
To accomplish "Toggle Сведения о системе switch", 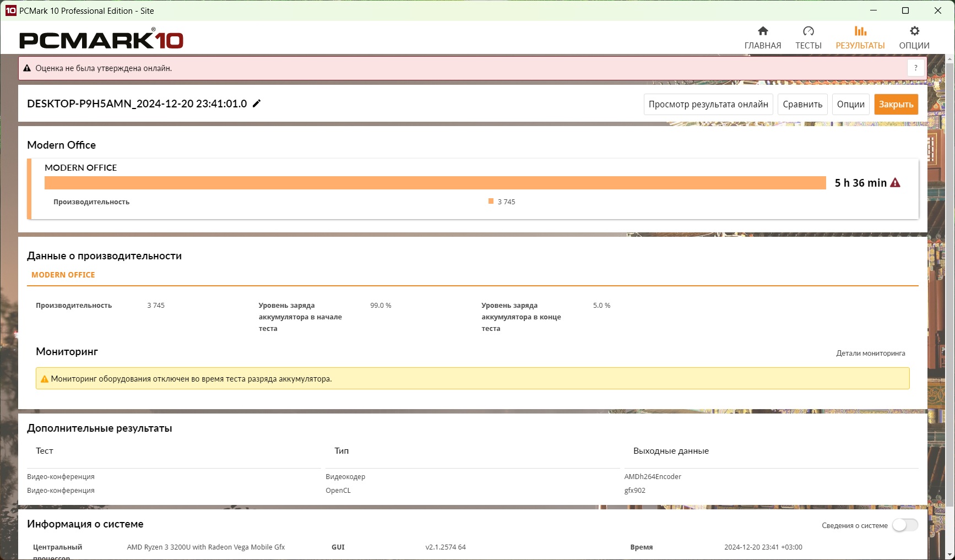I will pyautogui.click(x=905, y=525).
